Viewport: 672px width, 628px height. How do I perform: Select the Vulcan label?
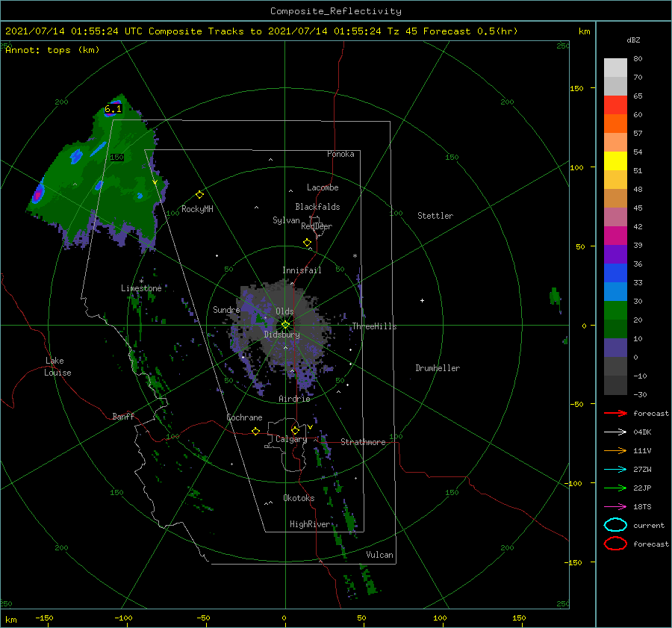coord(379,555)
